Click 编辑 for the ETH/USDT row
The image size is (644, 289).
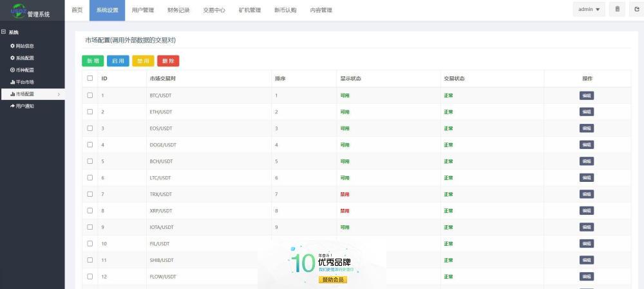coord(586,112)
